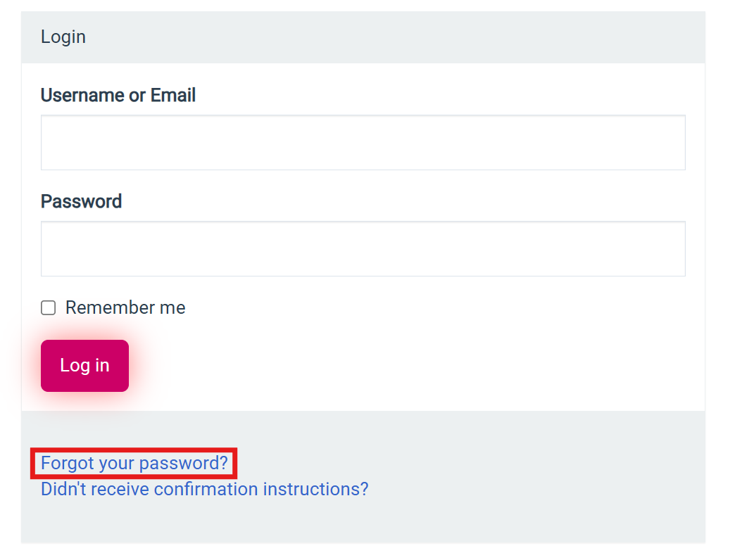Submit the form with Log in
Viewport: 735px width, 560px height.
tap(84, 366)
